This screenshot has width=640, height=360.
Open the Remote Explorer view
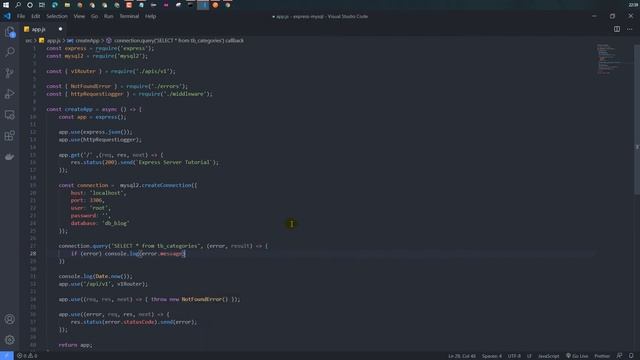10,115
